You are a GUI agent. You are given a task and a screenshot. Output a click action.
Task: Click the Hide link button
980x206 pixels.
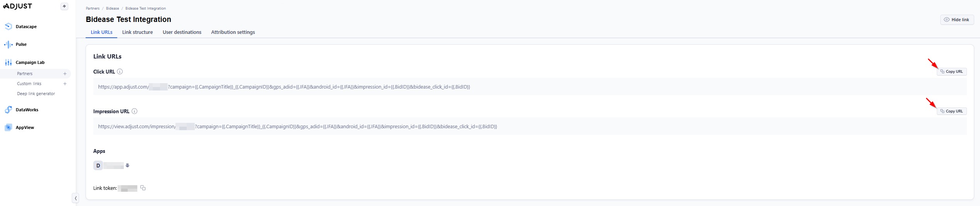pos(957,20)
